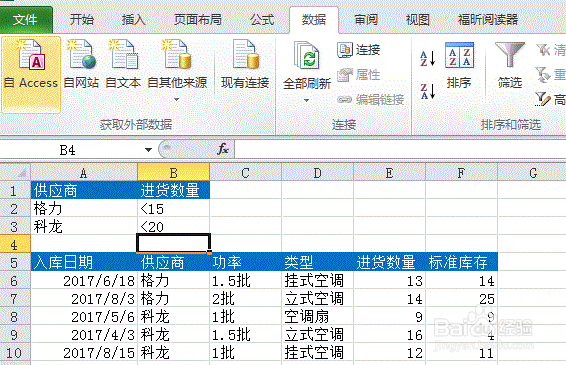Click cell B1 containing 进货数量
The image size is (566, 365).
[x=174, y=190]
